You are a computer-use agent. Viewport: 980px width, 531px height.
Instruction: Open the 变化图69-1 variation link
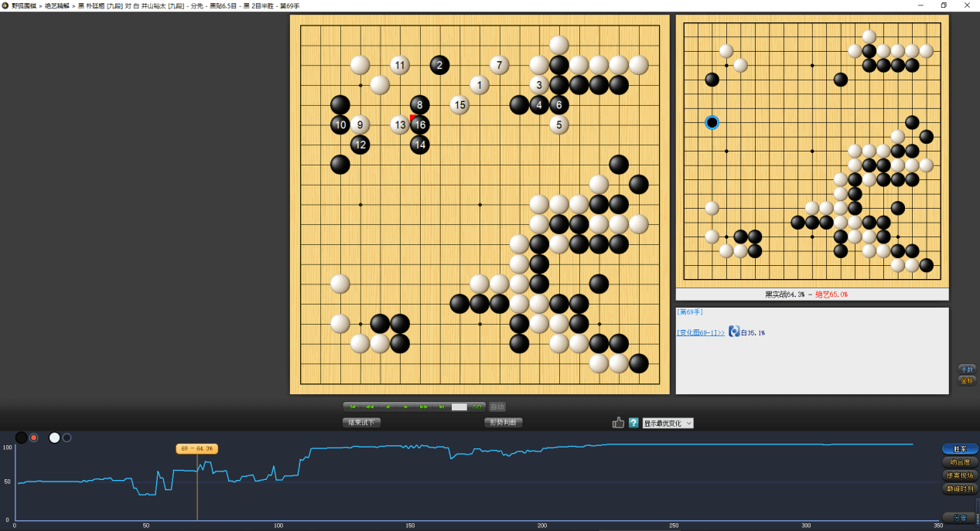point(700,332)
